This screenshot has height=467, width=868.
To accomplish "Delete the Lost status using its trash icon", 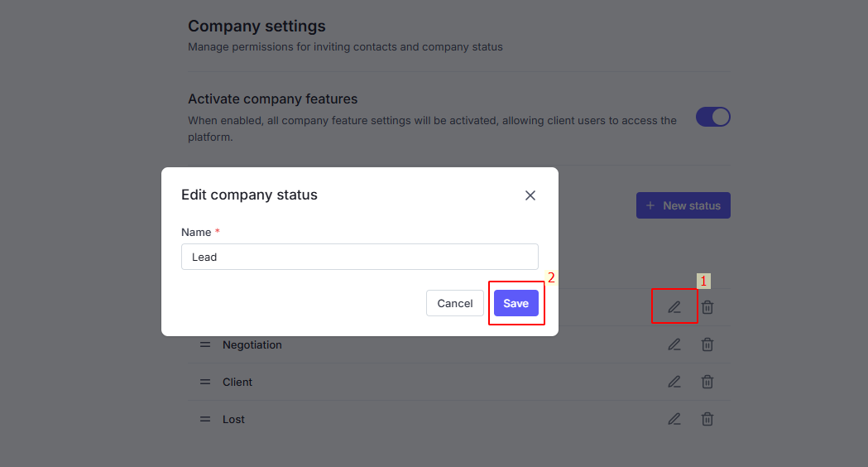I will coord(707,419).
